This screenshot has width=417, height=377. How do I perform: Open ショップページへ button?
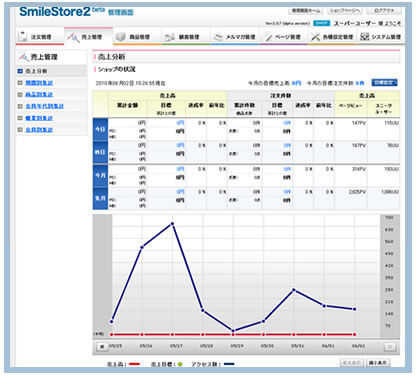pos(345,11)
